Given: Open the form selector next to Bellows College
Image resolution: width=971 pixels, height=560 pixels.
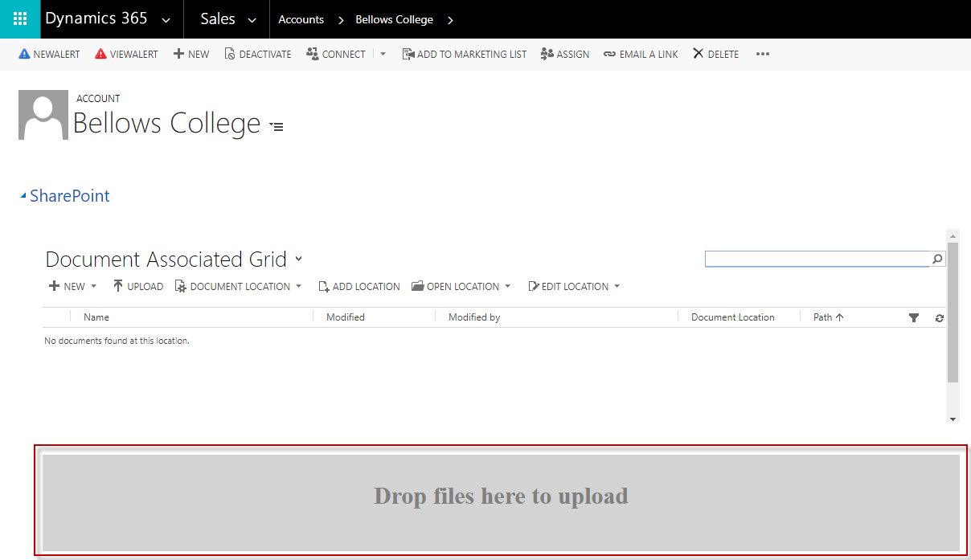Looking at the screenshot, I should [277, 126].
